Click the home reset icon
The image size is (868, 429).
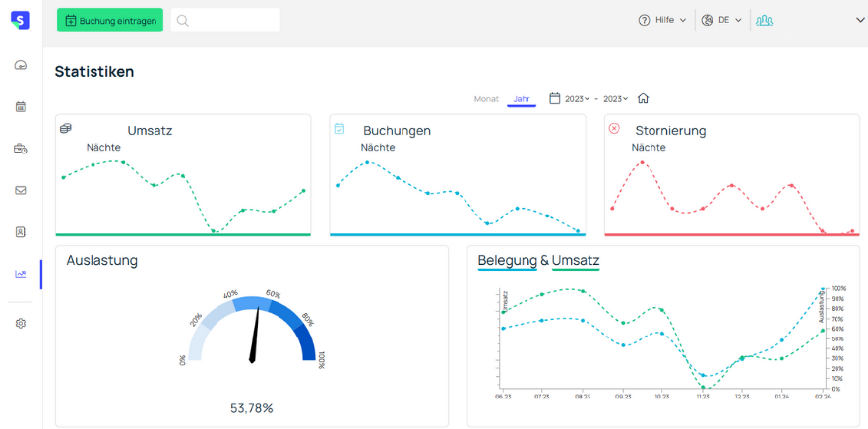643,98
